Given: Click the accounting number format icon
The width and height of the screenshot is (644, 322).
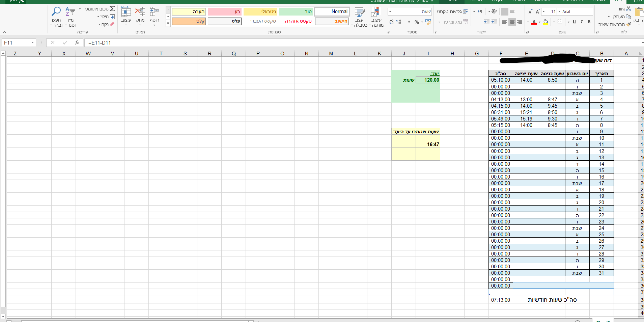Looking at the screenshot, I should [x=428, y=22].
